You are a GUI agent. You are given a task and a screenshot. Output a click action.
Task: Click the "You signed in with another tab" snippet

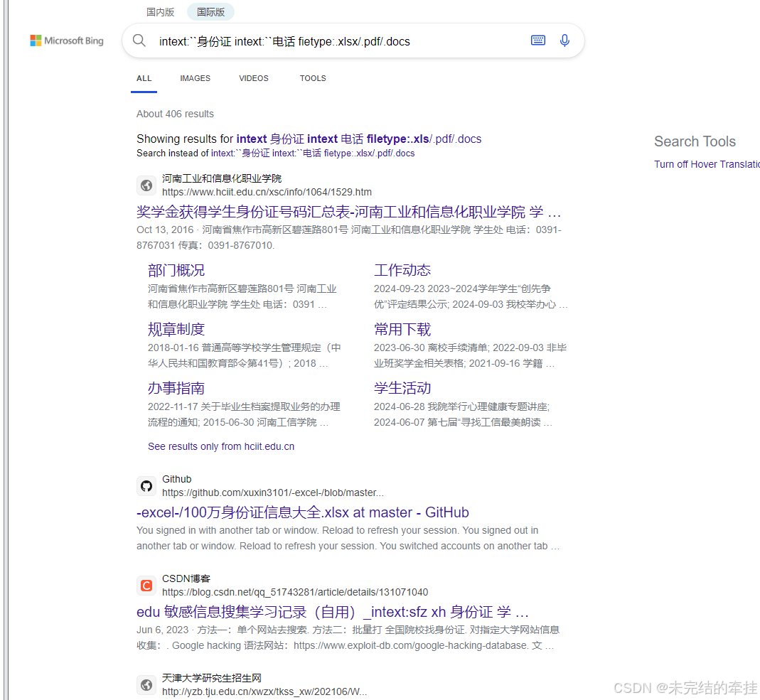point(348,538)
